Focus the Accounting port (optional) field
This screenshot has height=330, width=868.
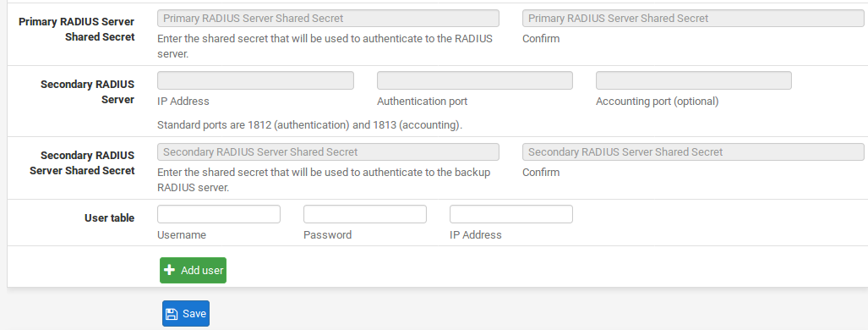point(694,80)
